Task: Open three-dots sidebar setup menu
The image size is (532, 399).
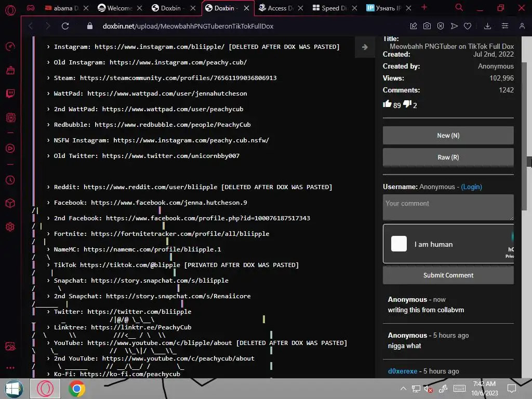Action: (10, 368)
